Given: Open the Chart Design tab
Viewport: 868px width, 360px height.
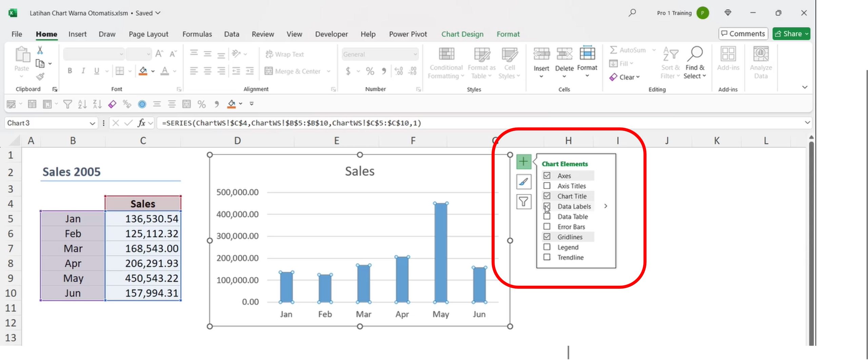Looking at the screenshot, I should pyautogui.click(x=462, y=34).
